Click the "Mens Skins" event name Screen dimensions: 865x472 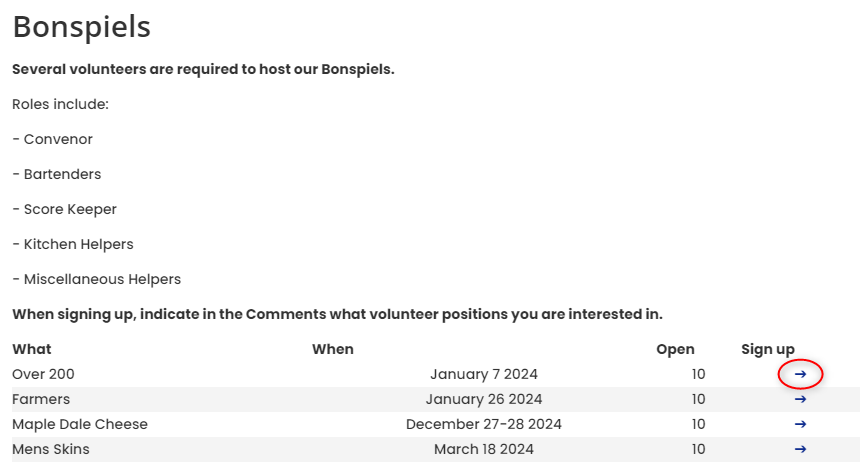click(x=51, y=449)
